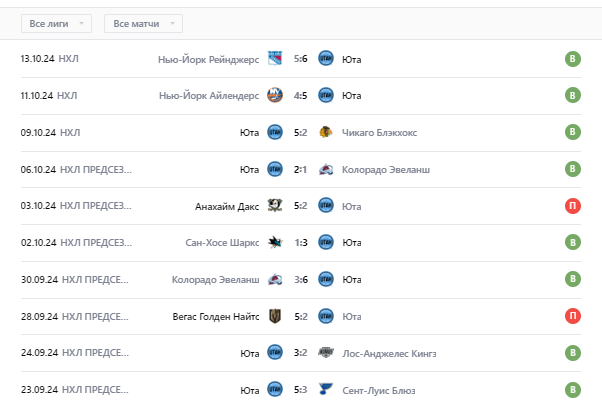The width and height of the screenshot is (602, 406).
Task: Click the Chicago Blackhawks team logo
Action: pyautogui.click(x=325, y=132)
